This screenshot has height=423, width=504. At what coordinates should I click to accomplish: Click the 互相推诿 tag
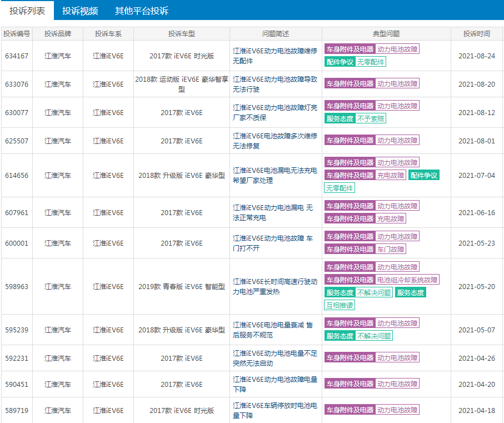click(339, 305)
